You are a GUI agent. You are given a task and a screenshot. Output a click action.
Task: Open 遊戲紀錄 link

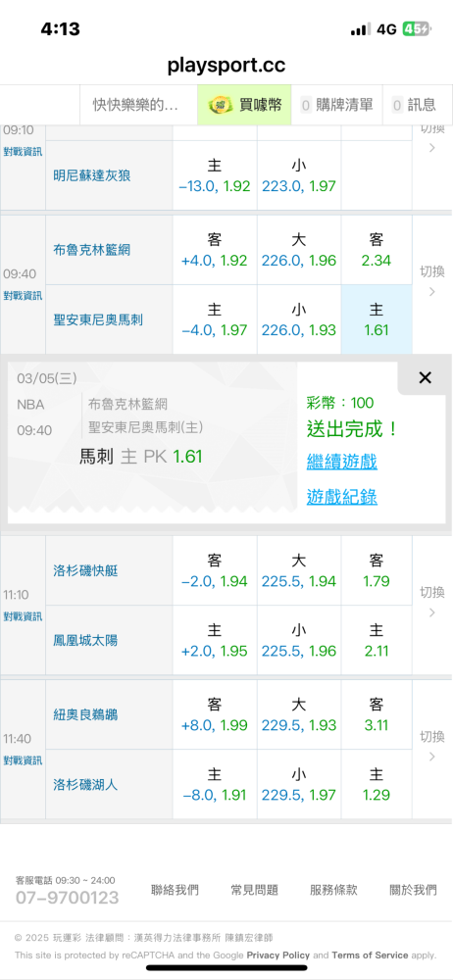[x=342, y=497]
